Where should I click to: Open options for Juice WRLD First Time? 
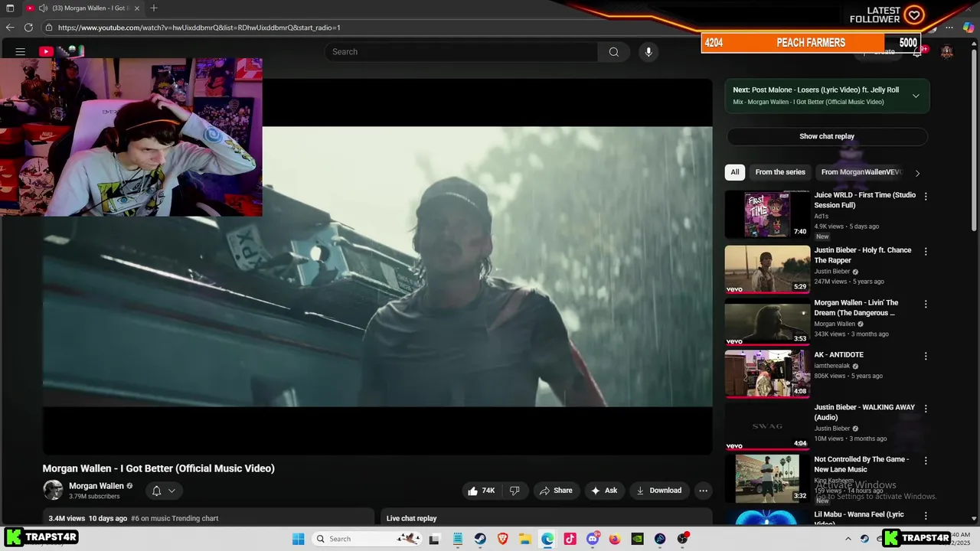point(926,197)
